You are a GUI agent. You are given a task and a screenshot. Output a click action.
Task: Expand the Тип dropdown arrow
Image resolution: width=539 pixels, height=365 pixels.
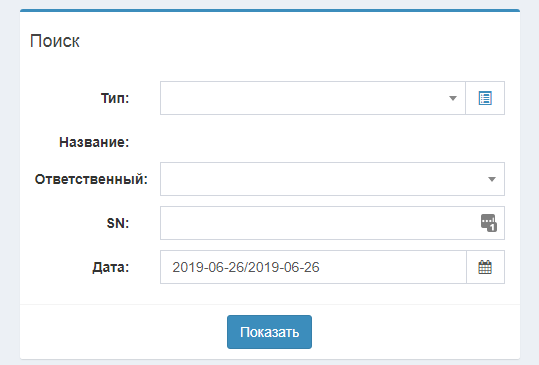pos(453,98)
